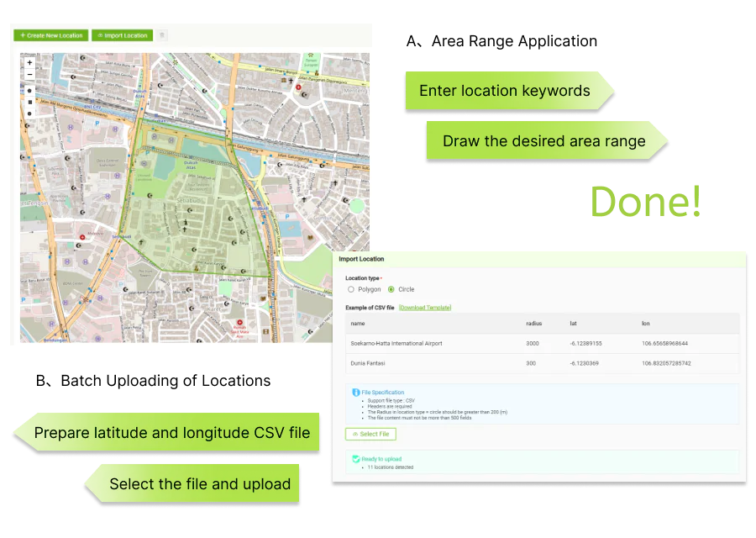Click the longitude value 106.832057285742
Viewport: 756px width, 538px height.
[666, 363]
